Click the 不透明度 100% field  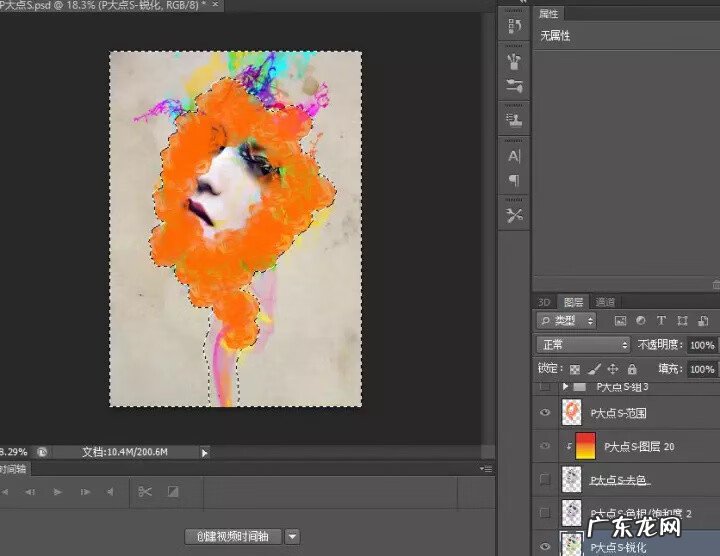702,345
